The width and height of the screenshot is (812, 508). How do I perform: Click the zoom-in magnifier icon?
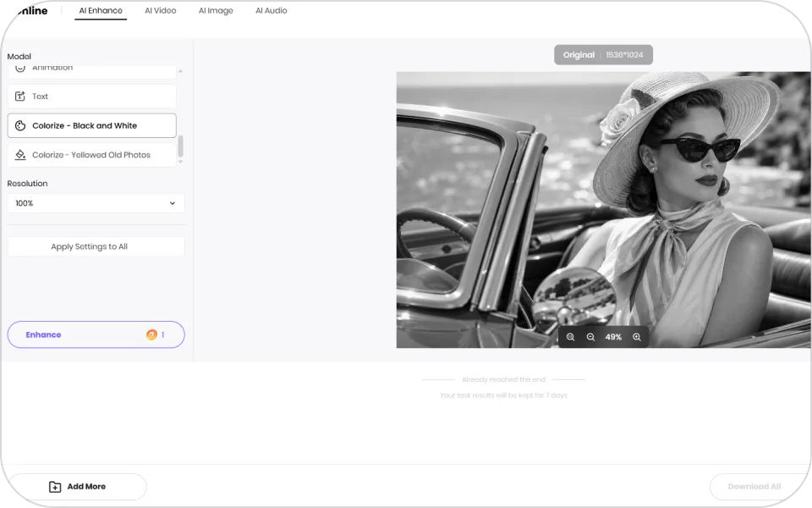click(636, 337)
